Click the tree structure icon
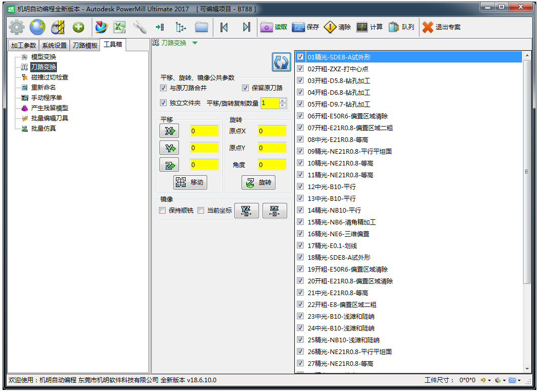Viewport: 541px width, 392px height. pos(181,27)
